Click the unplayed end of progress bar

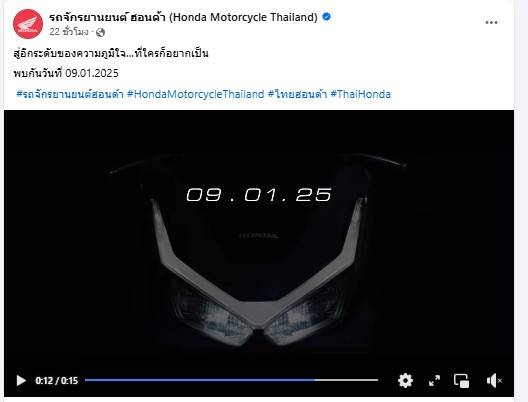[x=347, y=380]
